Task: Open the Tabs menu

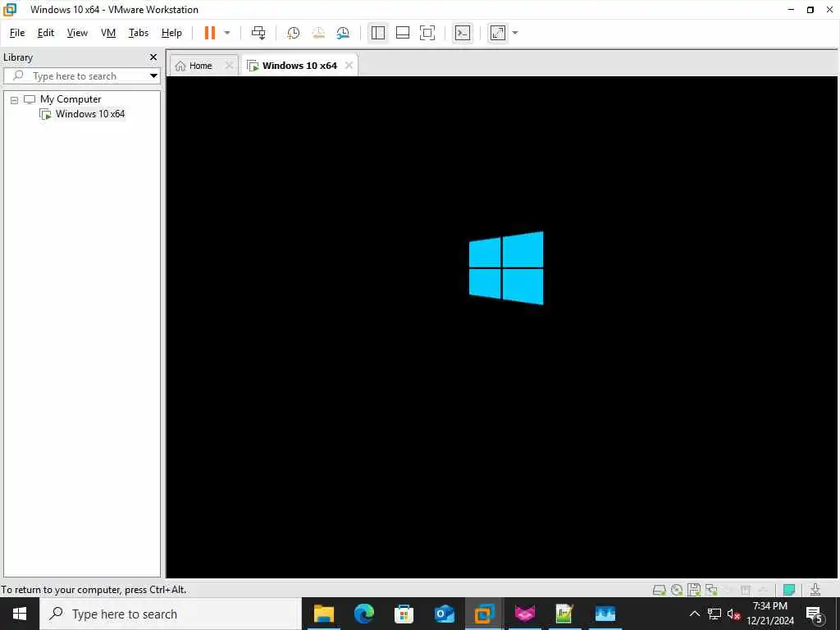Action: click(x=138, y=33)
